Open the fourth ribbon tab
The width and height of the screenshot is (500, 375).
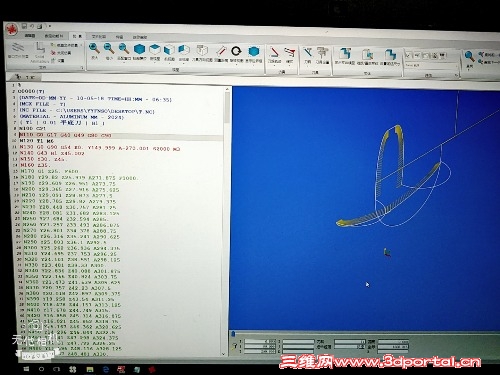coord(99,36)
